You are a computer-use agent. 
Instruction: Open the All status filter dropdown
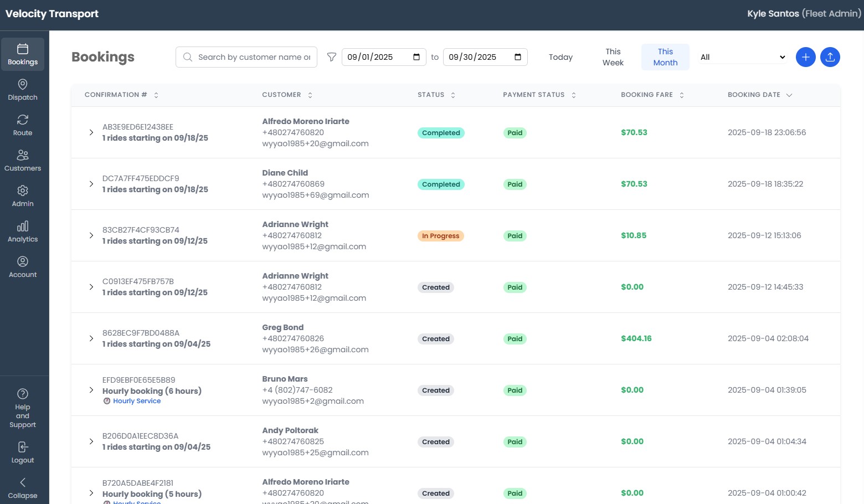click(742, 57)
